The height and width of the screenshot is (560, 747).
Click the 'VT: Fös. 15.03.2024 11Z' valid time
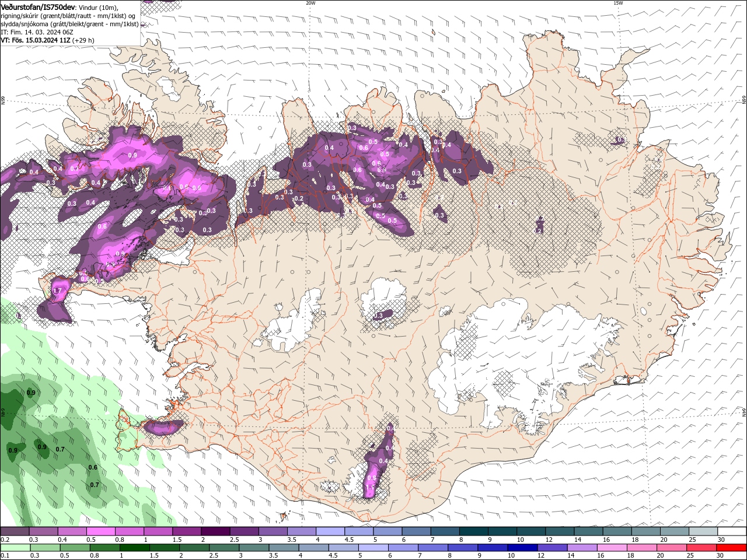[x=36, y=40]
